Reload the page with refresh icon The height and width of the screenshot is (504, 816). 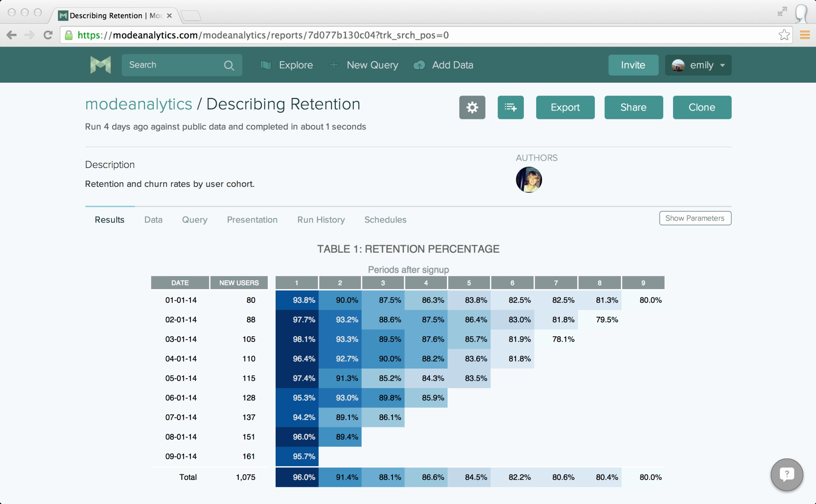tap(48, 35)
